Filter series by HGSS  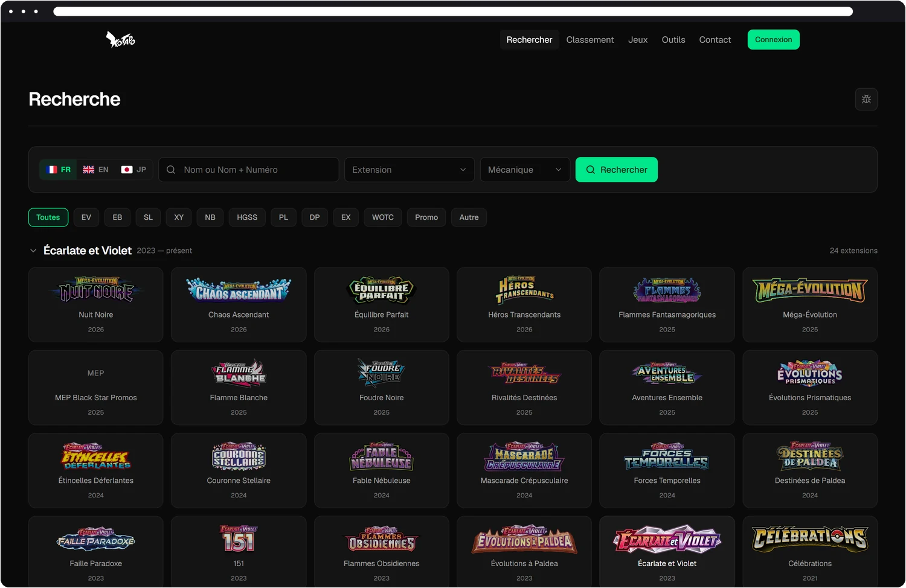(x=247, y=217)
